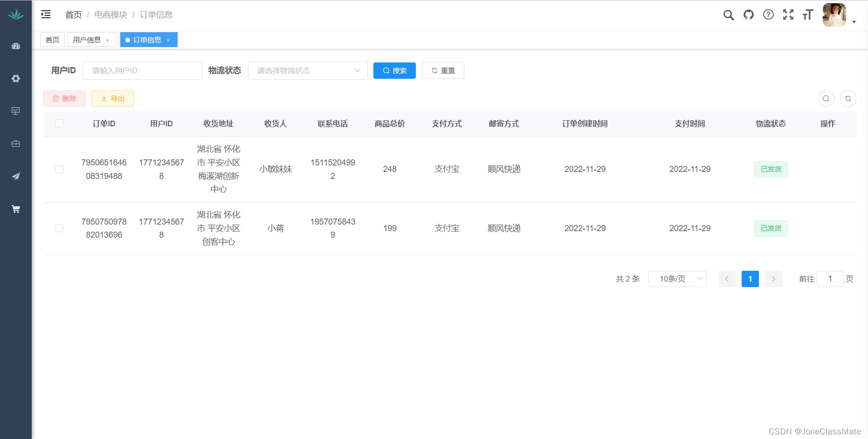Viewport: 868px width, 439px height.
Task: Open the 10条/页 page size dropdown
Action: coord(677,279)
